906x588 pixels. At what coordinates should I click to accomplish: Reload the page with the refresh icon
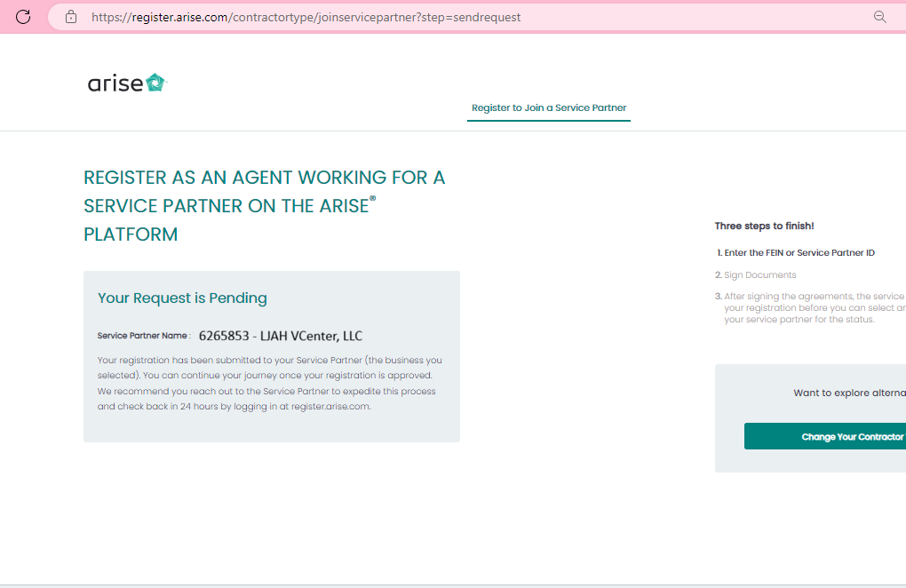click(x=23, y=17)
